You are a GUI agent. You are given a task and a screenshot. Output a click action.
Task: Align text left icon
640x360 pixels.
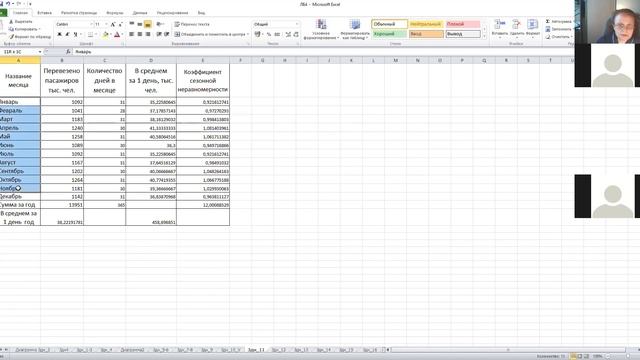[132, 34]
